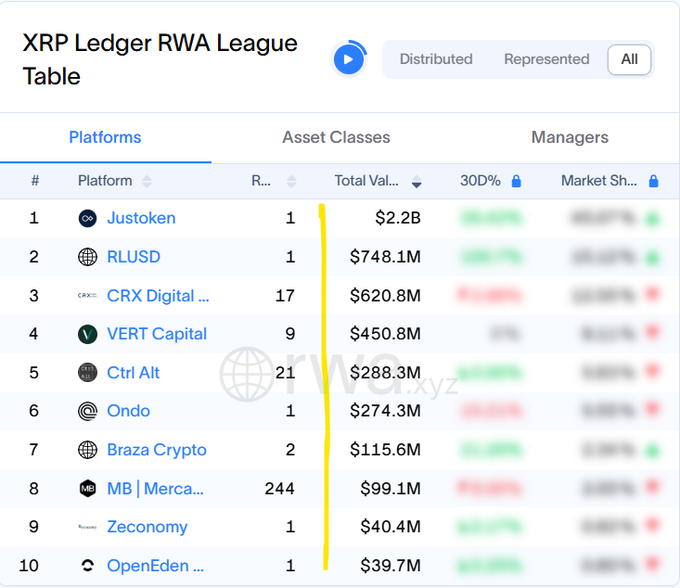Click the VERT Capital V logo
The width and height of the screenshot is (680, 588).
tap(88, 334)
